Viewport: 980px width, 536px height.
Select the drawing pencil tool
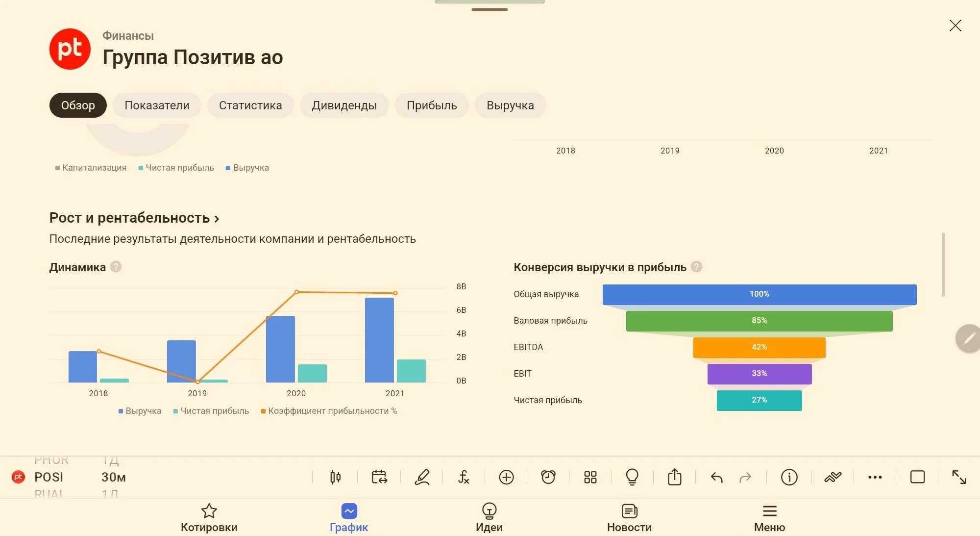[422, 477]
